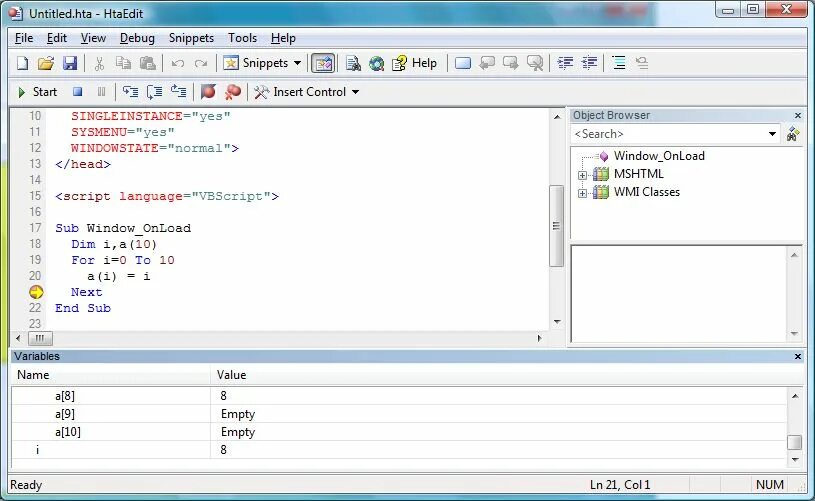Pause execution with the break icon
The image size is (815, 501).
[101, 92]
